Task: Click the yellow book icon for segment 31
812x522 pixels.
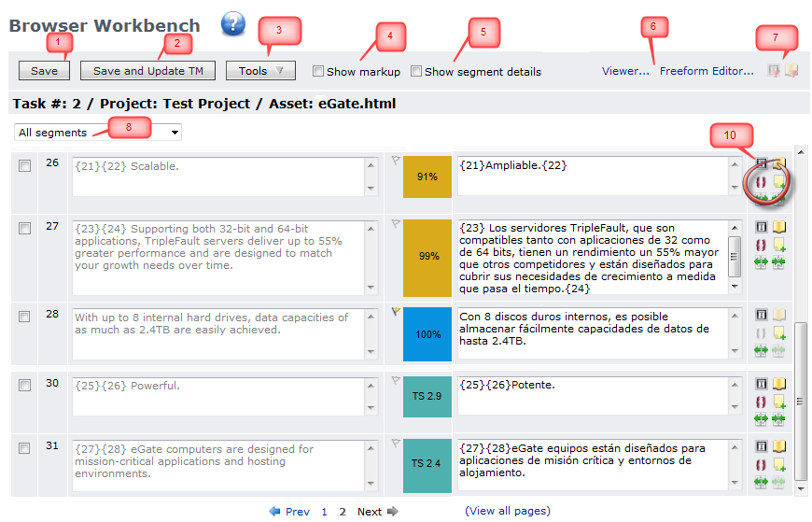Action: 778,446
